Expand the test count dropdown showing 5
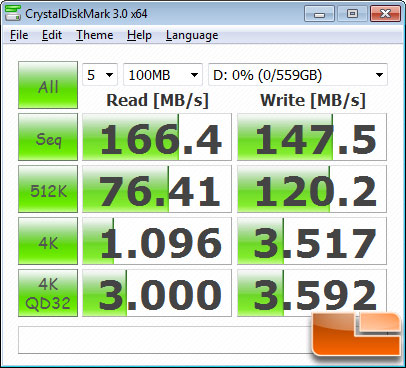This screenshot has height=368, width=406. point(100,75)
